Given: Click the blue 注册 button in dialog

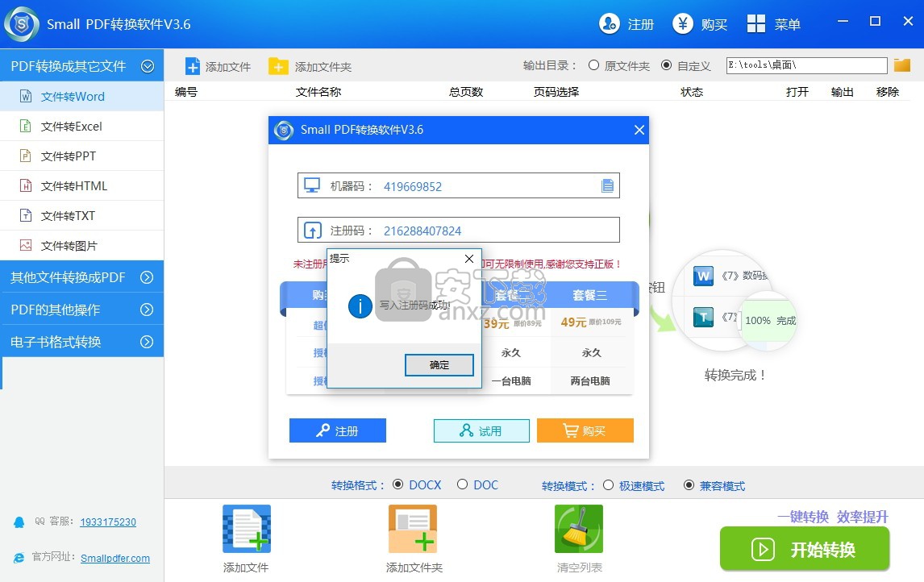Looking at the screenshot, I should click(338, 430).
